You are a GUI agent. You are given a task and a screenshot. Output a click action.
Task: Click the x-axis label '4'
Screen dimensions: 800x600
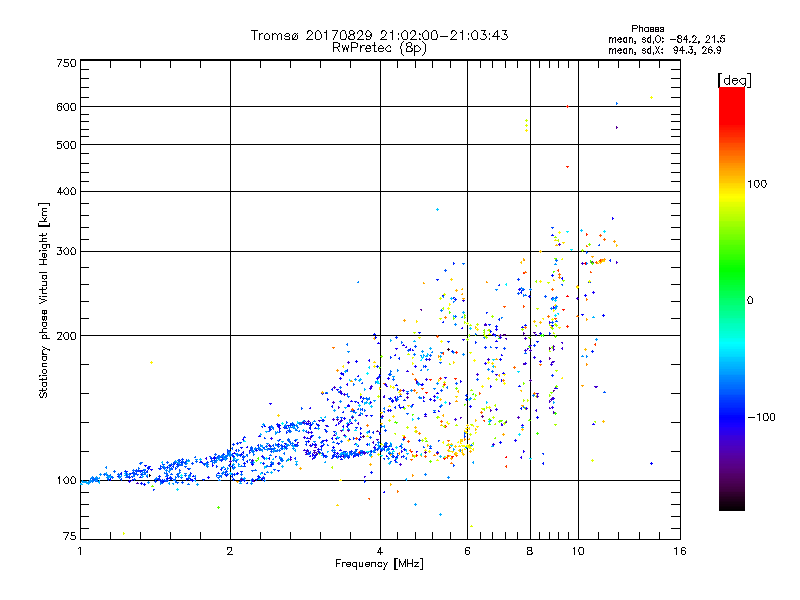pyautogui.click(x=380, y=551)
